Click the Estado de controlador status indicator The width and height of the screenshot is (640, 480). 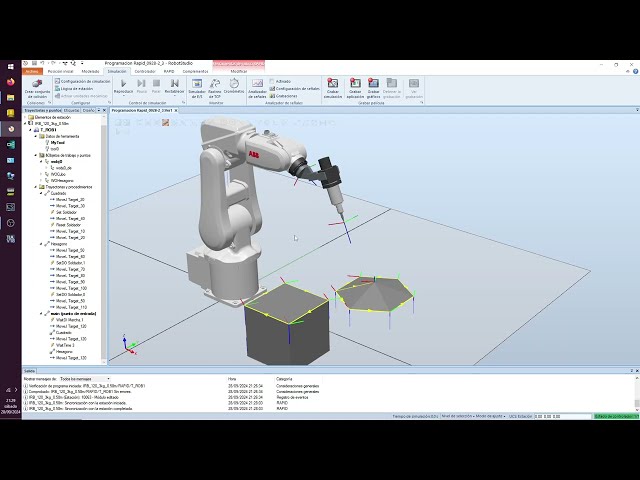pyautogui.click(x=616, y=416)
